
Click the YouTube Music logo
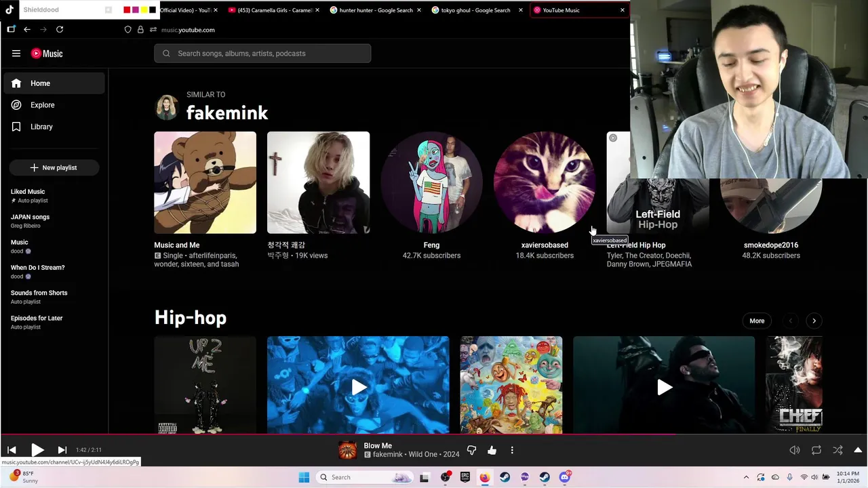(47, 54)
